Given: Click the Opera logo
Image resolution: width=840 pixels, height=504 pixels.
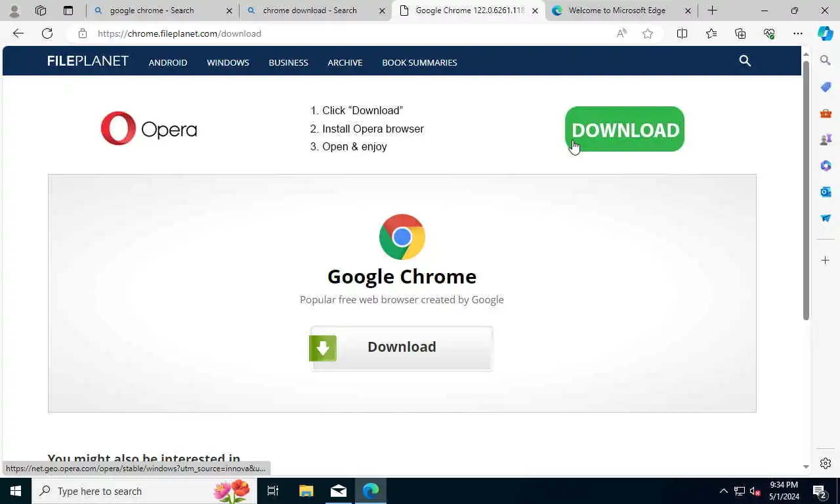Looking at the screenshot, I should click(x=149, y=128).
